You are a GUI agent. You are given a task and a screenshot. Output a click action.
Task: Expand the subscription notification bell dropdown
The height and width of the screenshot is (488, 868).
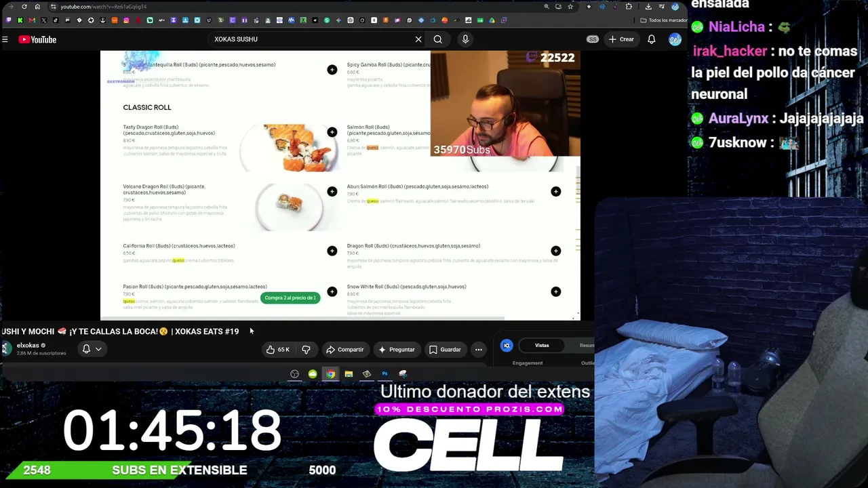click(x=92, y=349)
